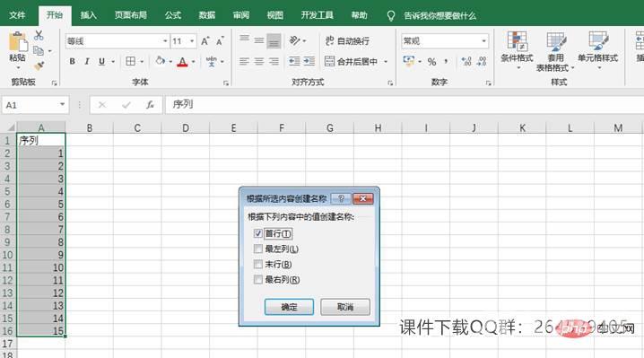This screenshot has height=358, width=644.
Task: Increase font size
Action: (x=205, y=41)
